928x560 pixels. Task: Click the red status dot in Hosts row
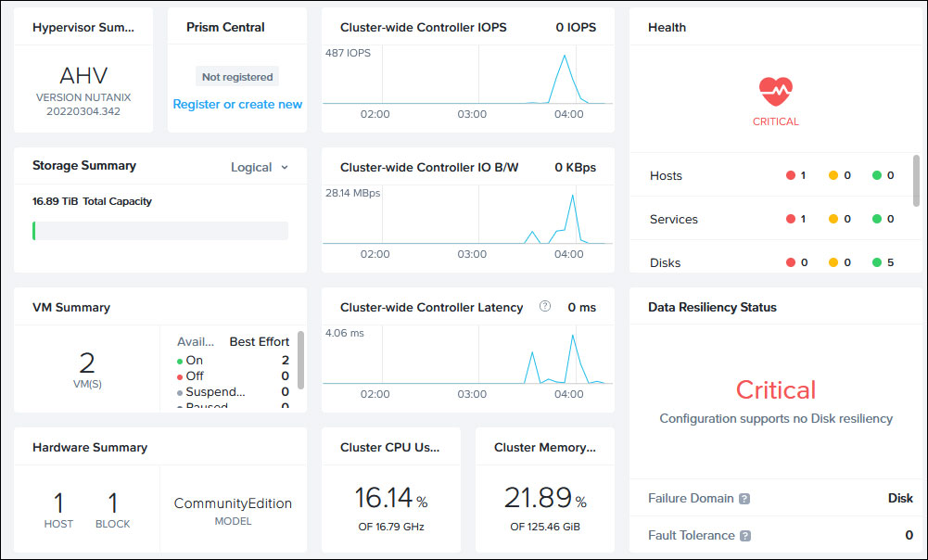click(790, 175)
